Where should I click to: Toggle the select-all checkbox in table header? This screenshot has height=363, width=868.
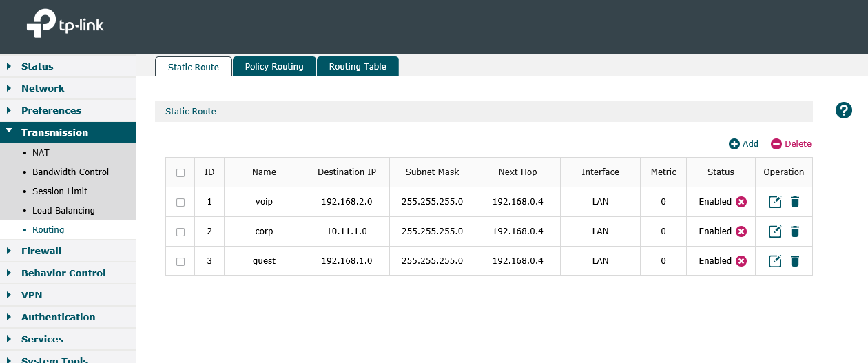tap(180, 173)
